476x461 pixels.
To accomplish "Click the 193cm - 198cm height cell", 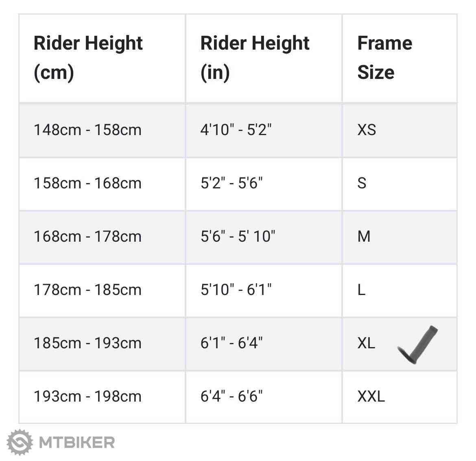I will point(87,397).
